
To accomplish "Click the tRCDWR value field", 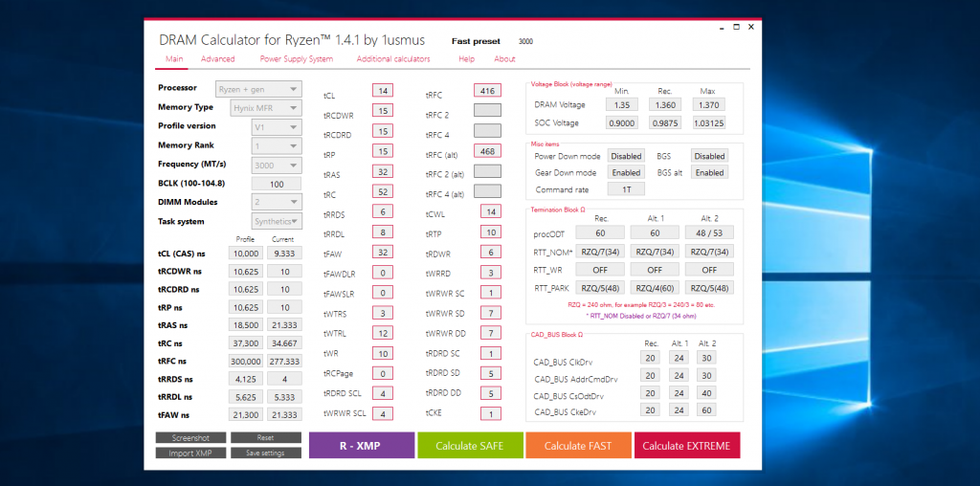I will tap(383, 111).
